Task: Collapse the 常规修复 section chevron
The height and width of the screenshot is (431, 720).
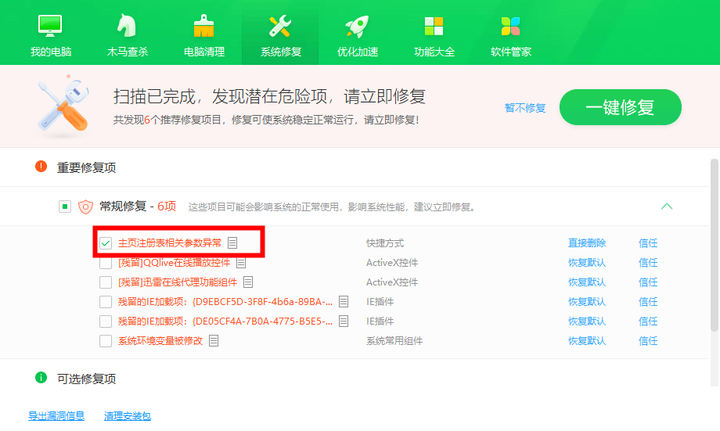Action: point(667,207)
